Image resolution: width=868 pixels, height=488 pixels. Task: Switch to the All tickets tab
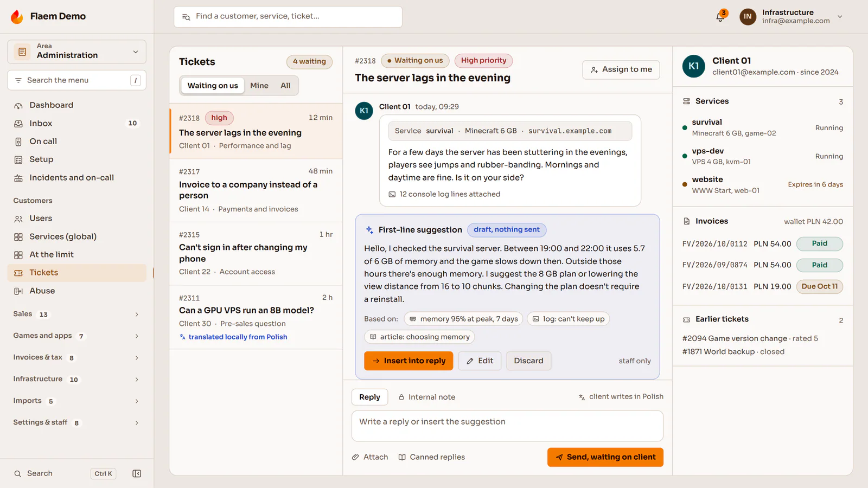(285, 86)
